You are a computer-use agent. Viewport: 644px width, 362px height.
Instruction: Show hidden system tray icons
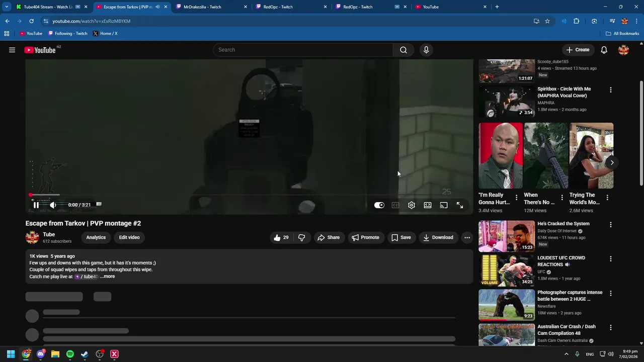tap(567, 354)
